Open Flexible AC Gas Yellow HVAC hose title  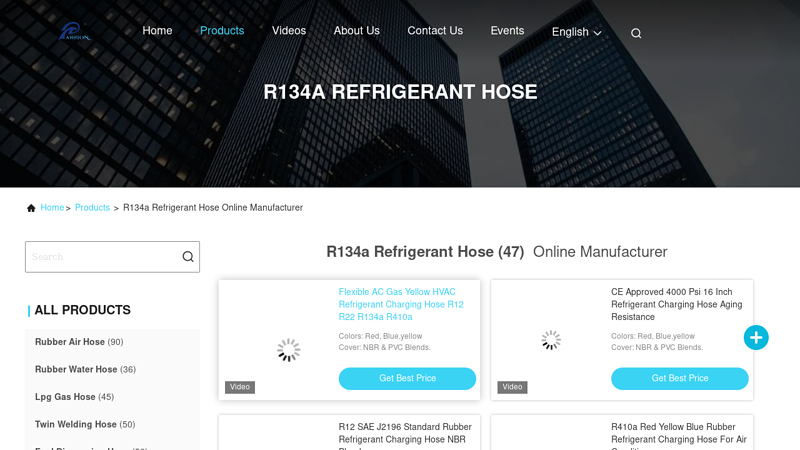tap(402, 305)
